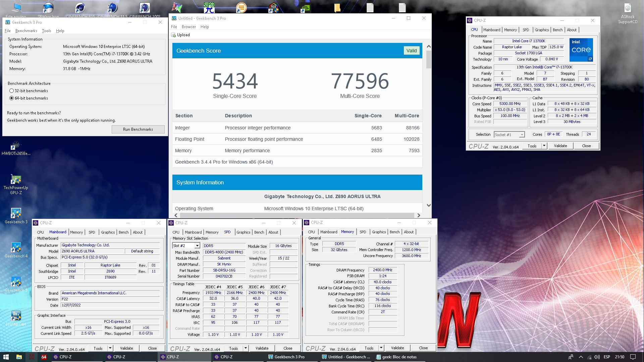Expand Tools arrow in CPU-Z Memory window
Image resolution: width=644 pixels, height=362 pixels.
pos(381,348)
